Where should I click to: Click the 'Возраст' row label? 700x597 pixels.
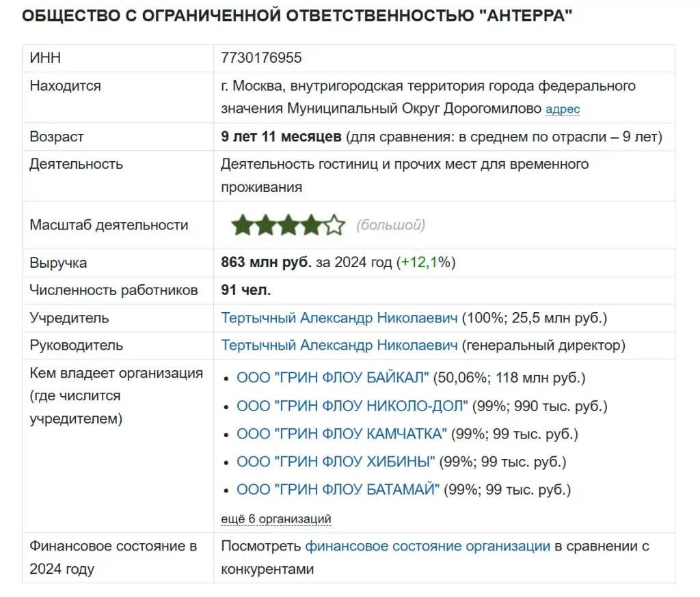57,137
